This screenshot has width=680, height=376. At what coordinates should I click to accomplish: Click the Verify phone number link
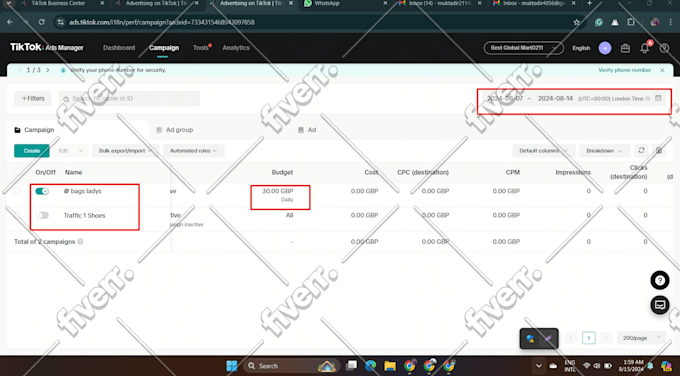pyautogui.click(x=624, y=70)
